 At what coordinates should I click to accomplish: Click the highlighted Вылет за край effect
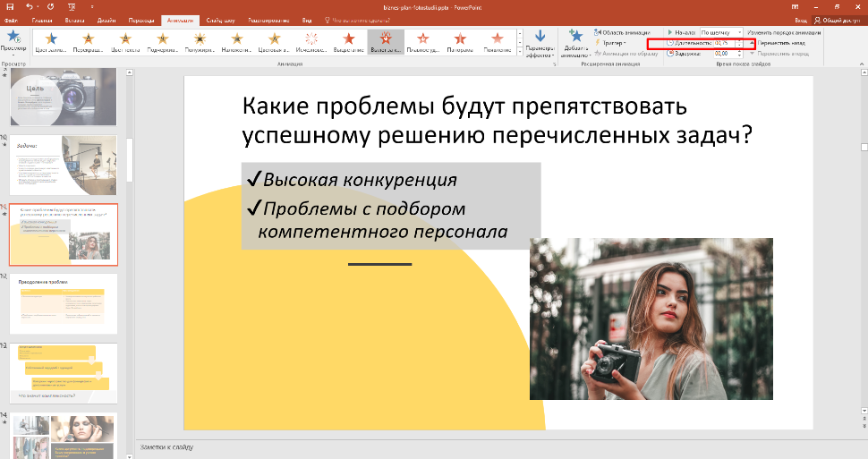(386, 41)
